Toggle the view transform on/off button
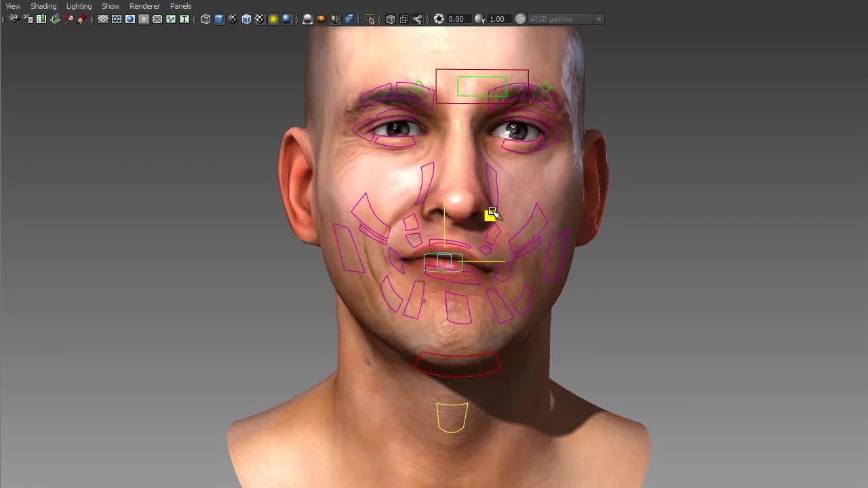Screen dimensions: 868x488 [520, 19]
